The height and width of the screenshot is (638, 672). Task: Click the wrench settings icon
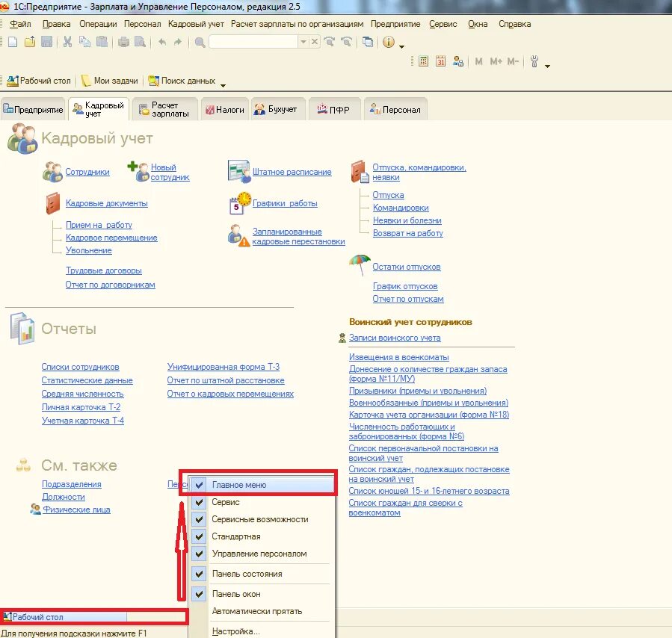pyautogui.click(x=534, y=61)
